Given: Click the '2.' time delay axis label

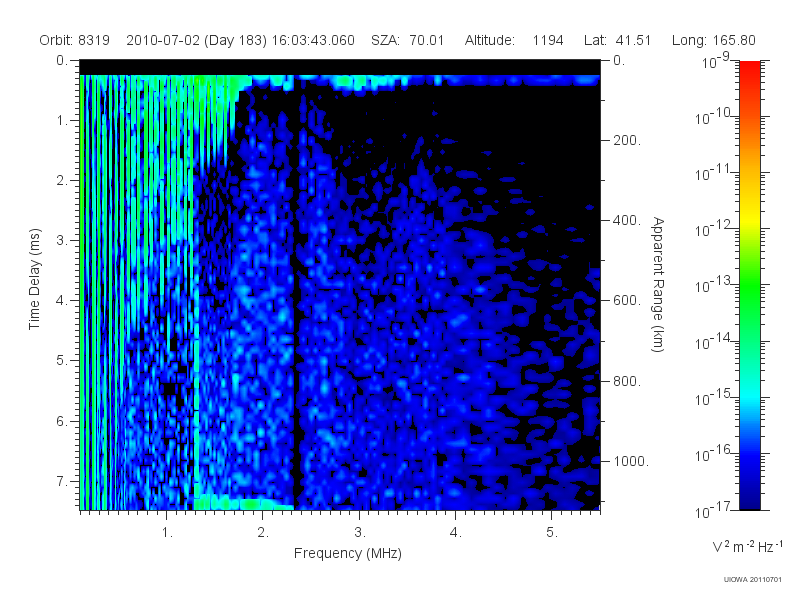Looking at the screenshot, I should [62, 181].
